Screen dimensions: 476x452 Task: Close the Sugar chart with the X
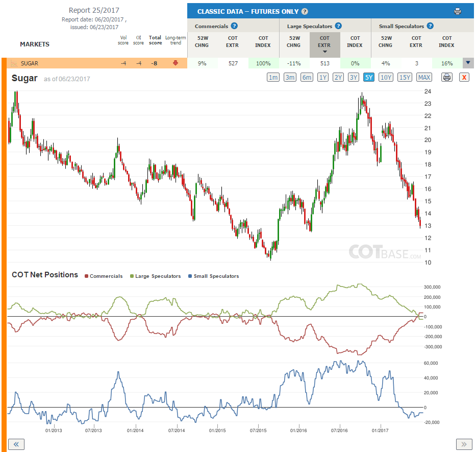[x=464, y=77]
